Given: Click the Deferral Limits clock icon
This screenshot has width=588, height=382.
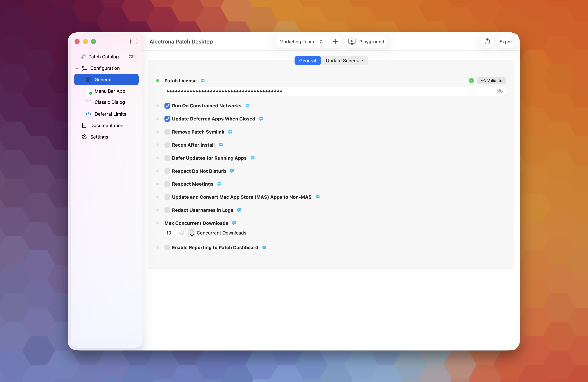Looking at the screenshot, I should tap(89, 114).
